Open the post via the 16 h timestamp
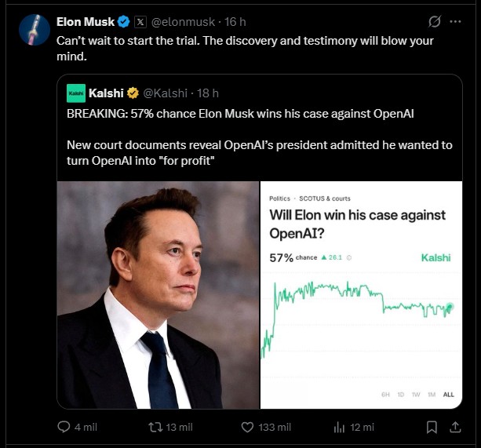This screenshot has width=481, height=448. (x=236, y=21)
